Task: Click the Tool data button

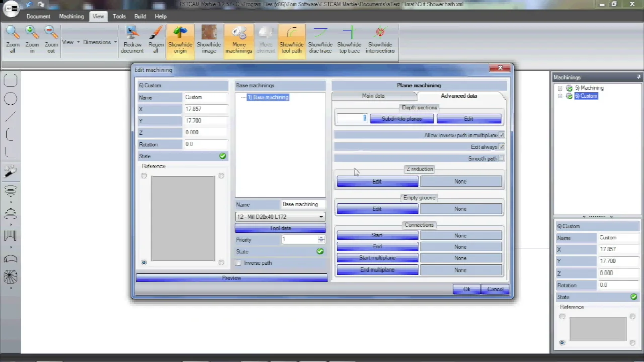Action: [x=280, y=228]
